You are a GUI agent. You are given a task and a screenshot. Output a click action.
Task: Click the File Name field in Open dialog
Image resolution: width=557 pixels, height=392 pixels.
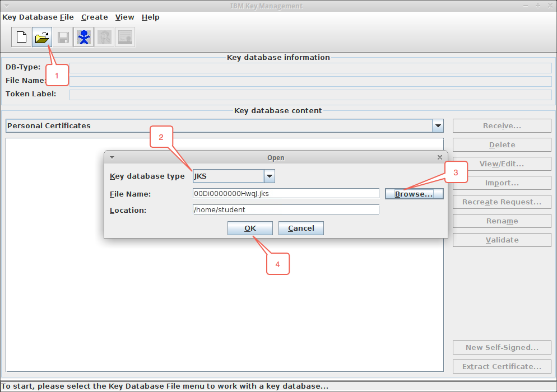tap(286, 194)
